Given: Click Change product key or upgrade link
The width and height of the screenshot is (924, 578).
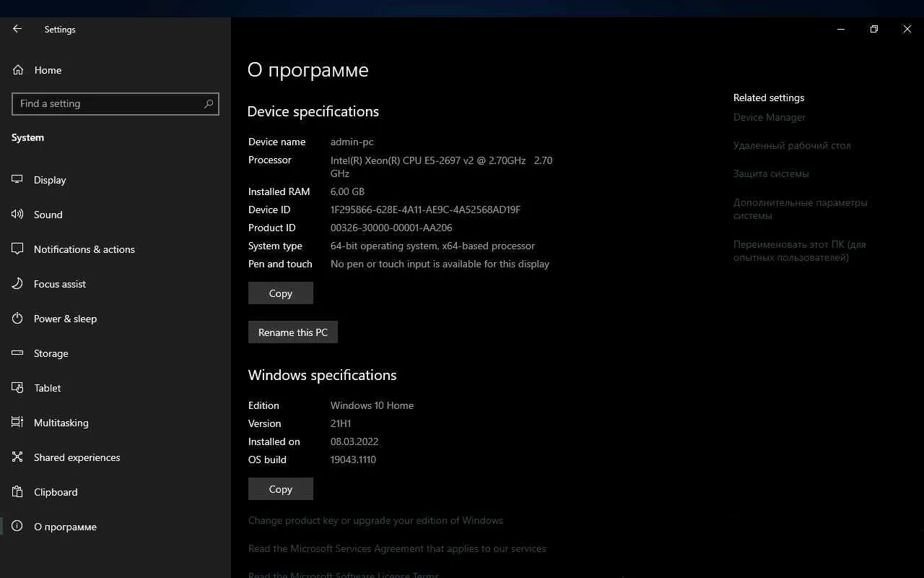Looking at the screenshot, I should tap(375, 520).
